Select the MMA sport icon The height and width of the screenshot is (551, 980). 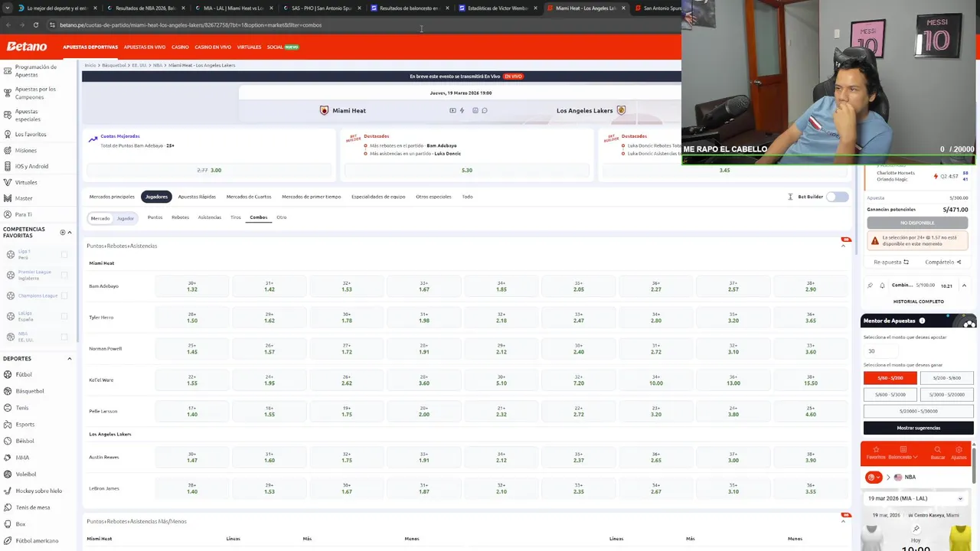(7, 458)
